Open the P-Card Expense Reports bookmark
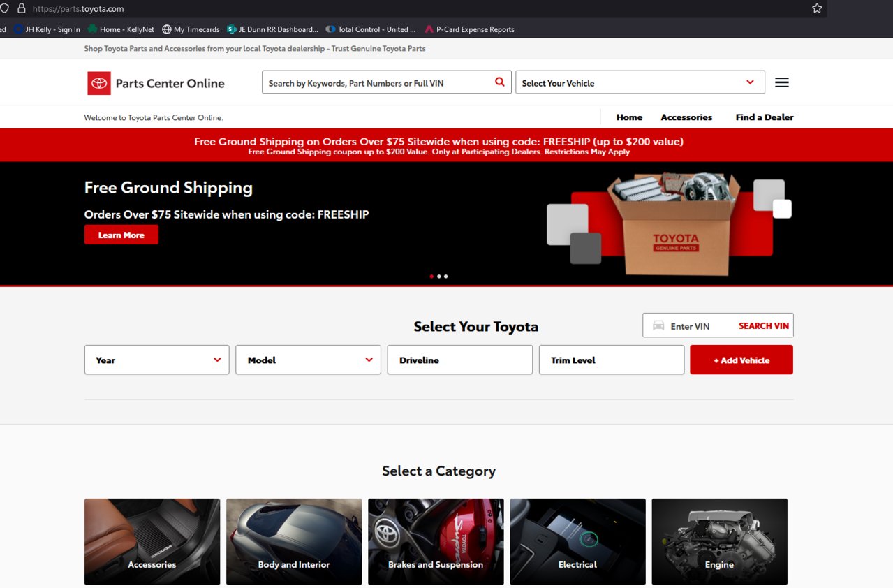893x588 pixels. click(469, 29)
